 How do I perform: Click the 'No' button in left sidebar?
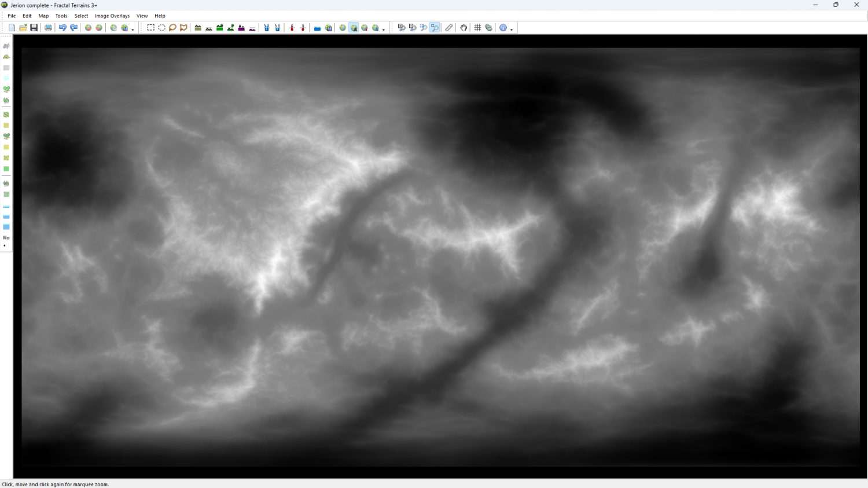coord(6,238)
